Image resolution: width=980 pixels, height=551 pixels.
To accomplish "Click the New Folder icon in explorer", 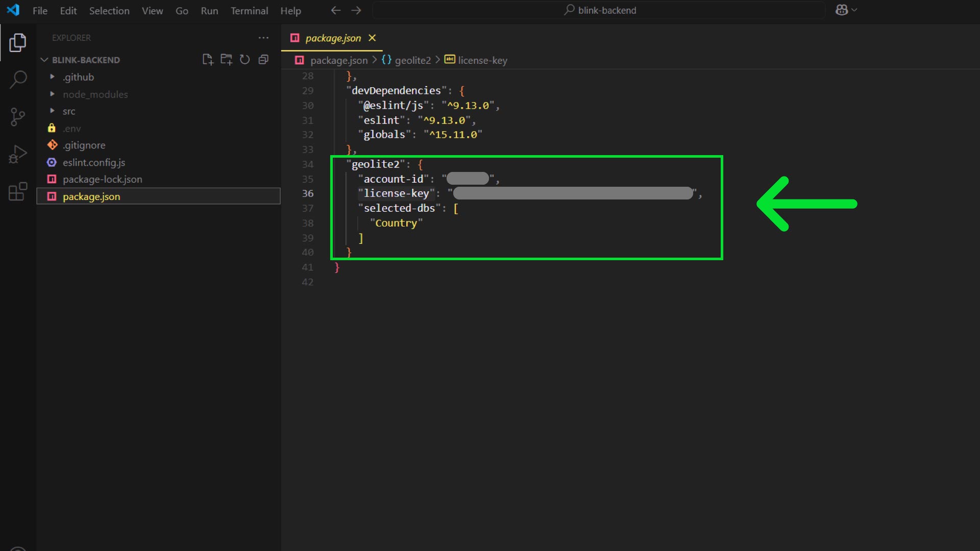I will [226, 60].
